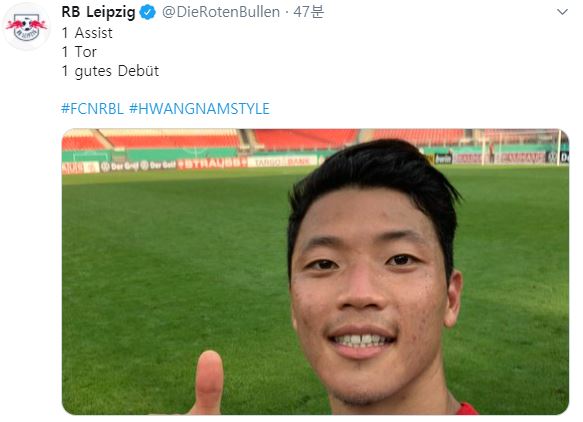The image size is (583, 422).
Task: Select the "1 Assist" tweet line
Action: pyautogui.click(x=87, y=33)
